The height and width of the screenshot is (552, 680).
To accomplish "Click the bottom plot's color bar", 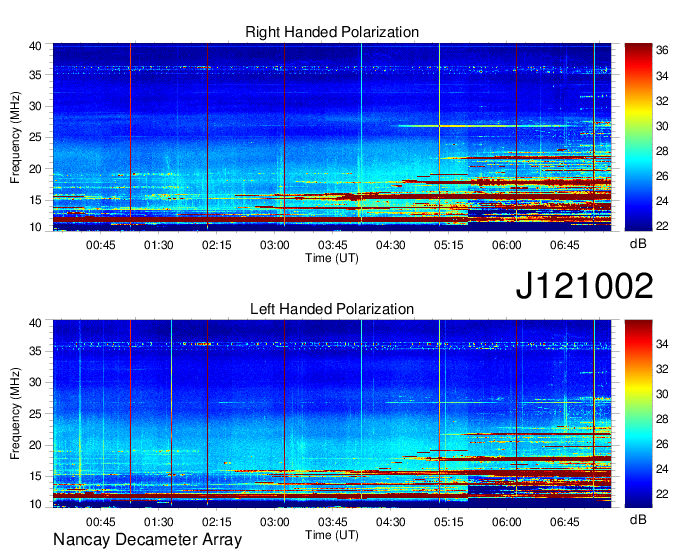I will [638, 414].
